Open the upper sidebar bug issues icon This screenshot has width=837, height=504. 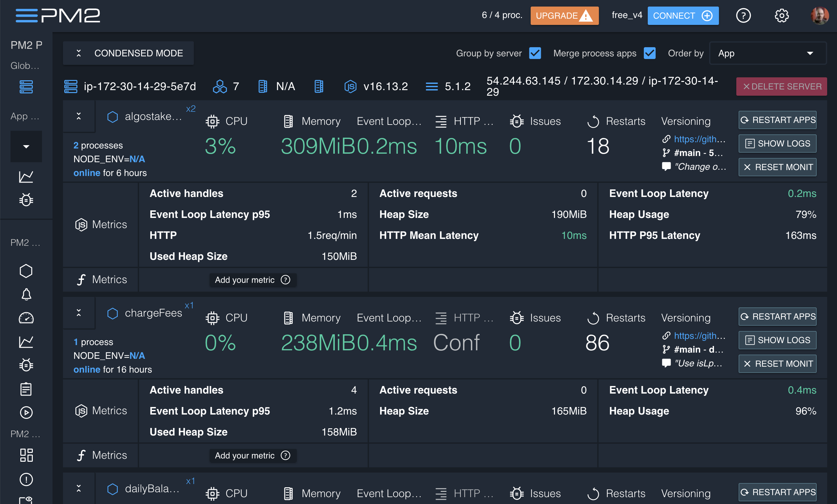click(26, 200)
